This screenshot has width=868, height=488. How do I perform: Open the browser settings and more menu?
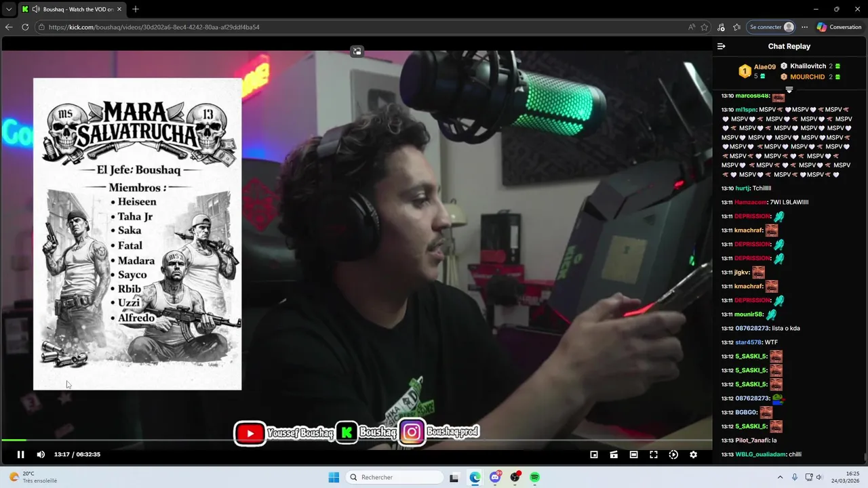pos(804,27)
